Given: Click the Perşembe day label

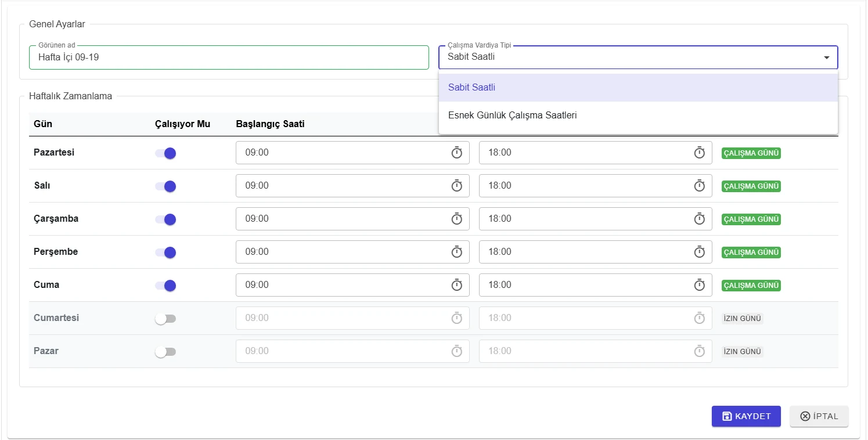Looking at the screenshot, I should pyautogui.click(x=56, y=252).
